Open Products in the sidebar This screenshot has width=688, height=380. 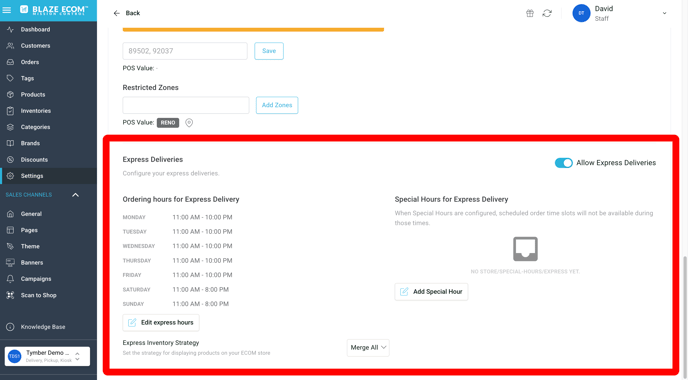(33, 94)
